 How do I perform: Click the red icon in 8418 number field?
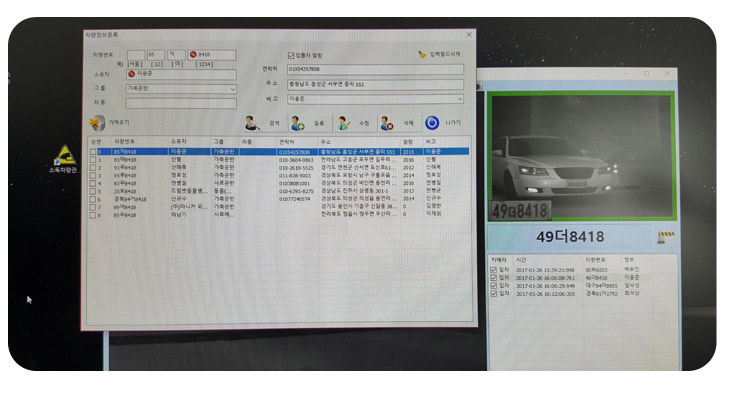pyautogui.click(x=193, y=55)
